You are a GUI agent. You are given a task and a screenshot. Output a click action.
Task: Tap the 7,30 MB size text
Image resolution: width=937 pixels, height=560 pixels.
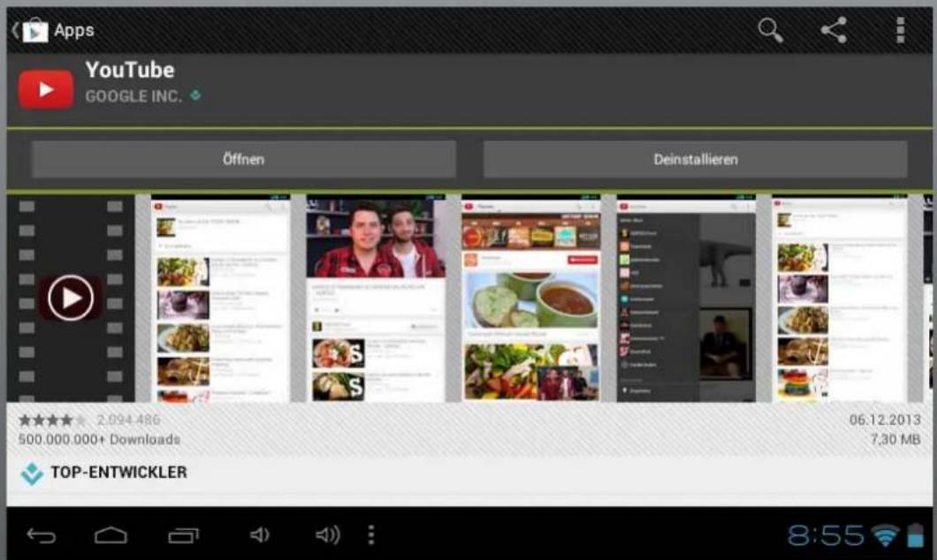(x=895, y=439)
